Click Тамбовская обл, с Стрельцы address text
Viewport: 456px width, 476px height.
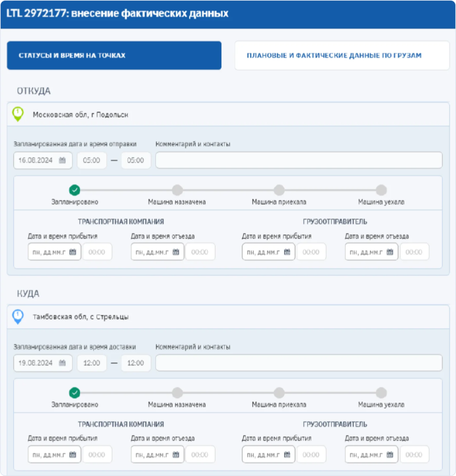pos(81,317)
